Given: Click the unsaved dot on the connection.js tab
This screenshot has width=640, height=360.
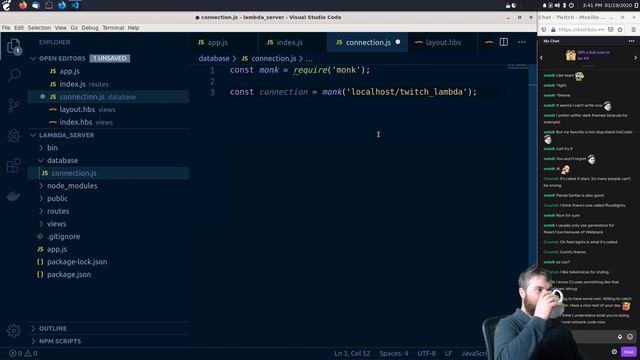Looking at the screenshot, I should (398, 42).
